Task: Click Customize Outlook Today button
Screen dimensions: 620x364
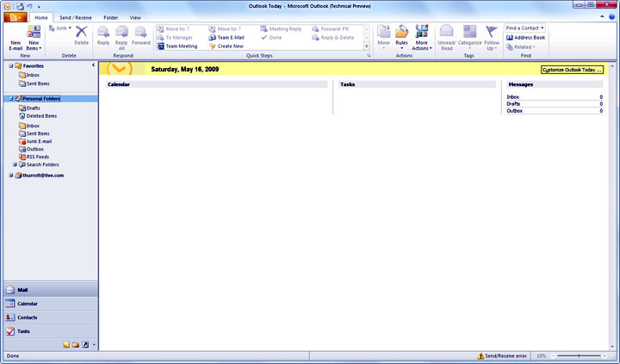Action: 572,70
